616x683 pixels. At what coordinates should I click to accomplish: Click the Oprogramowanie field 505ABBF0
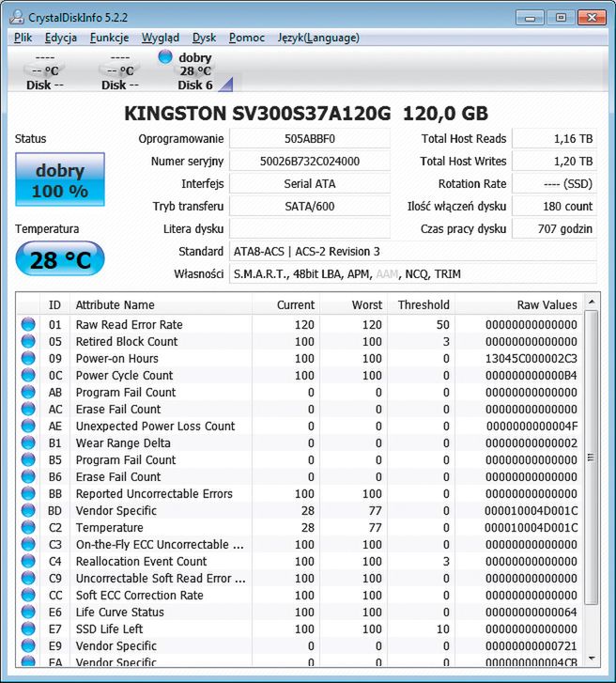[310, 139]
